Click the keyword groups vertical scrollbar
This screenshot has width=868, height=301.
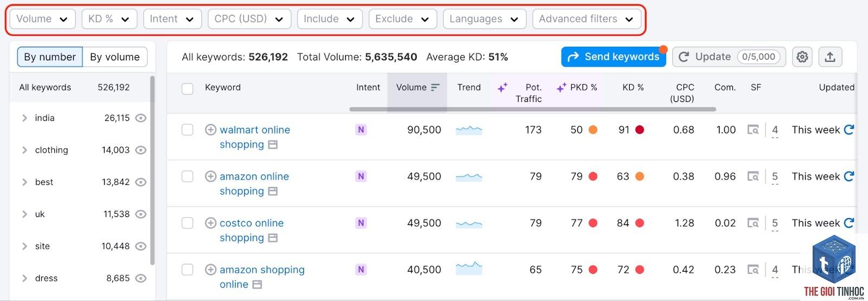pos(152,170)
